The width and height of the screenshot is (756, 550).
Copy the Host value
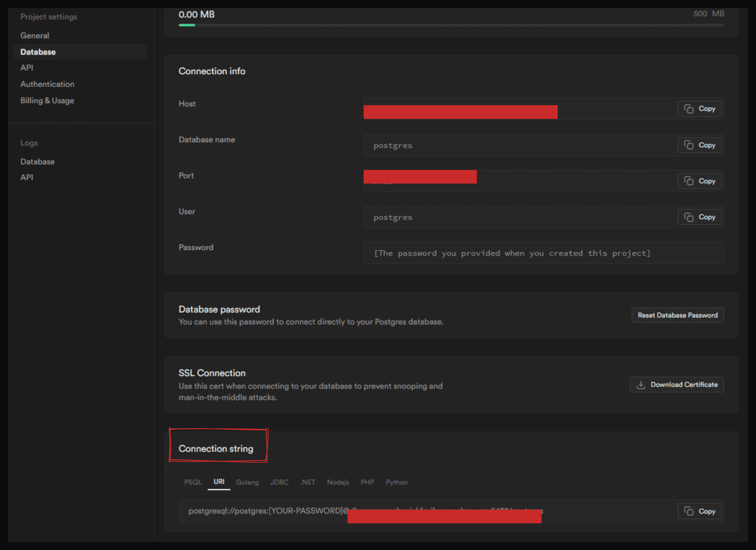coord(699,109)
